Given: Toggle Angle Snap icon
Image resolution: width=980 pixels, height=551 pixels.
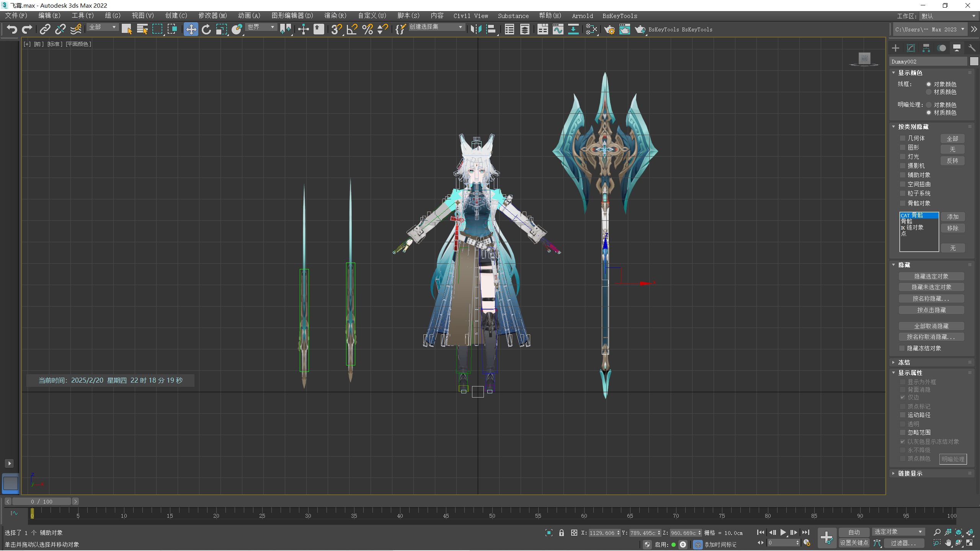Looking at the screenshot, I should click(352, 29).
